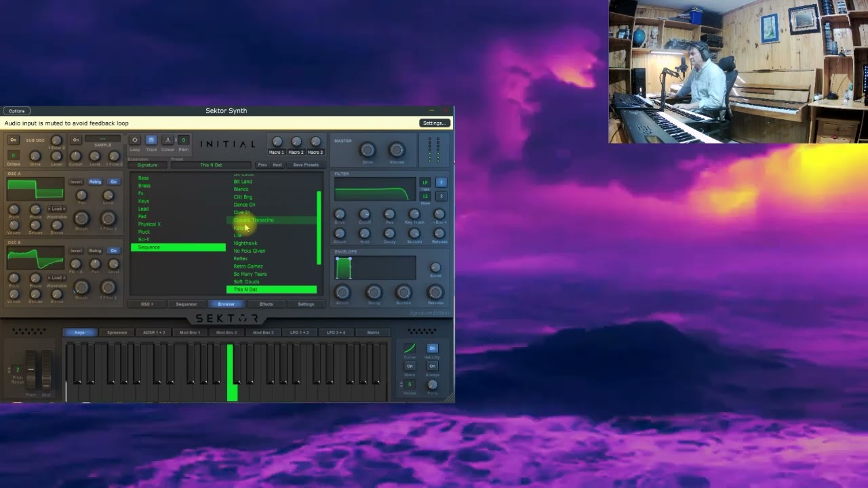Click the Sub Osc Drive knob
The width and height of the screenshot is (868, 488).
click(x=35, y=156)
